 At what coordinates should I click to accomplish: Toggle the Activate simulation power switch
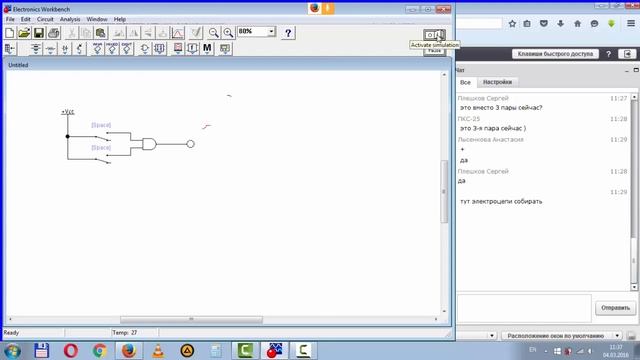[x=434, y=35]
